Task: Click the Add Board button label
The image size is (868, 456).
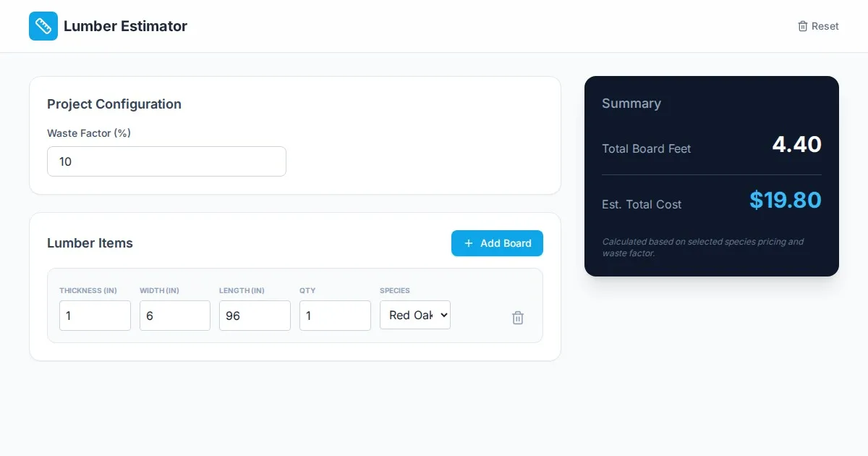Action: [x=506, y=243]
